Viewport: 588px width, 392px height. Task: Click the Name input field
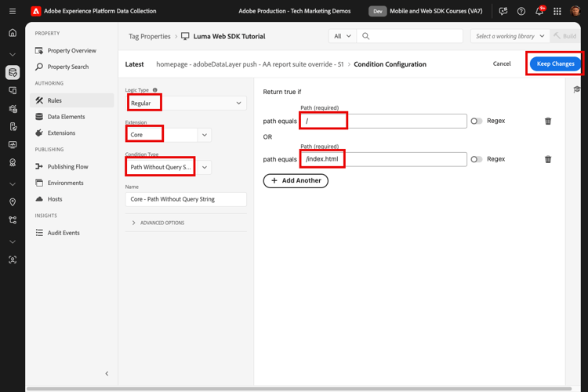coord(186,199)
